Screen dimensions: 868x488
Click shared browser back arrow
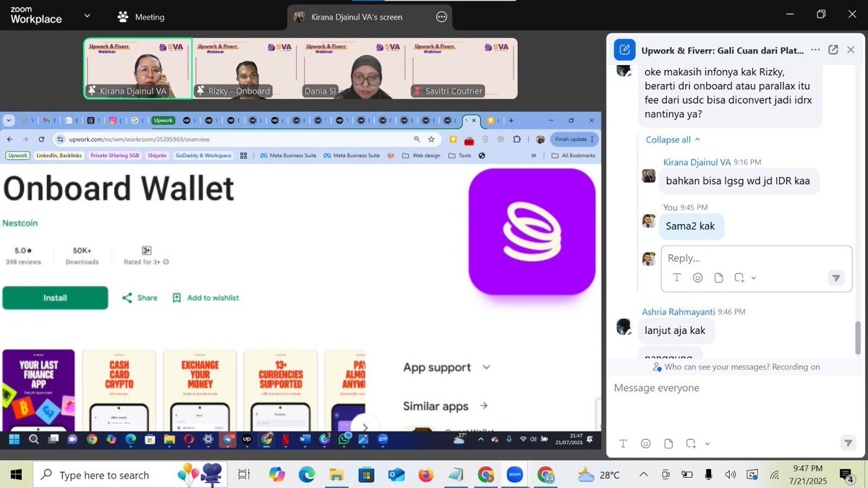(9, 139)
